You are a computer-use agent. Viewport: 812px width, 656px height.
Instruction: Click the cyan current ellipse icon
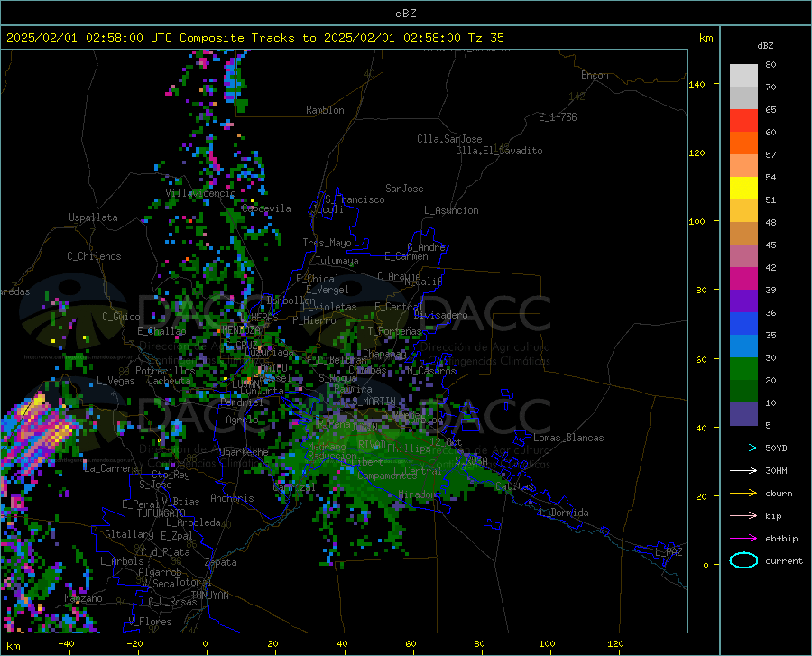[x=743, y=560]
